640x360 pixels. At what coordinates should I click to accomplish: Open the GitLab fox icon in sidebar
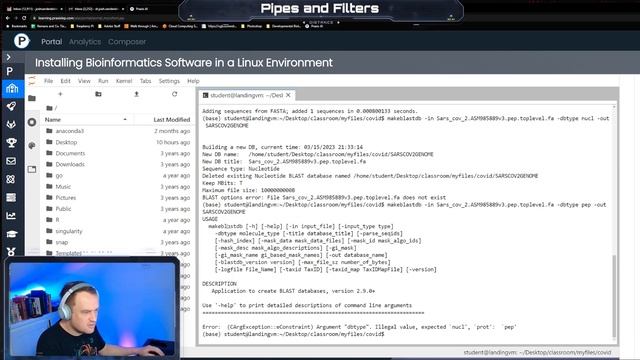pos(11,124)
